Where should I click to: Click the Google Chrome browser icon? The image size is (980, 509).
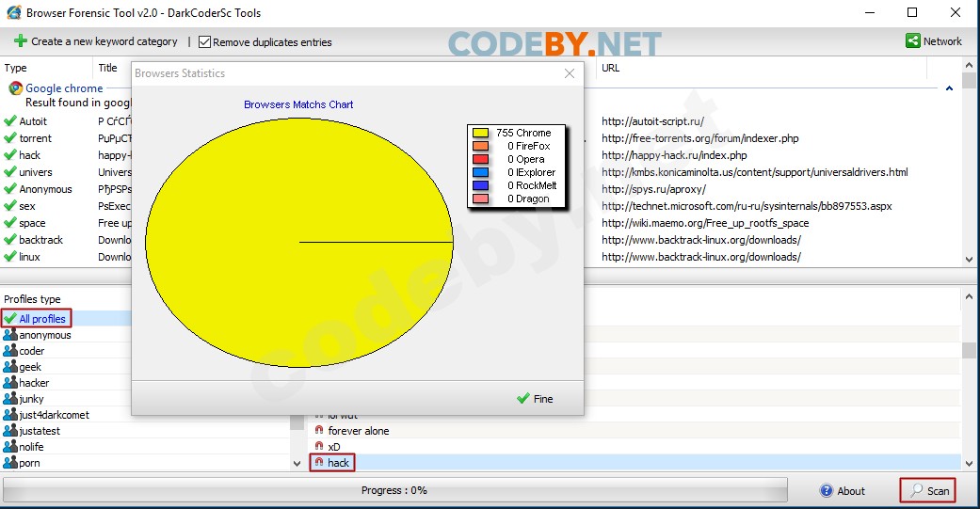tap(16, 88)
